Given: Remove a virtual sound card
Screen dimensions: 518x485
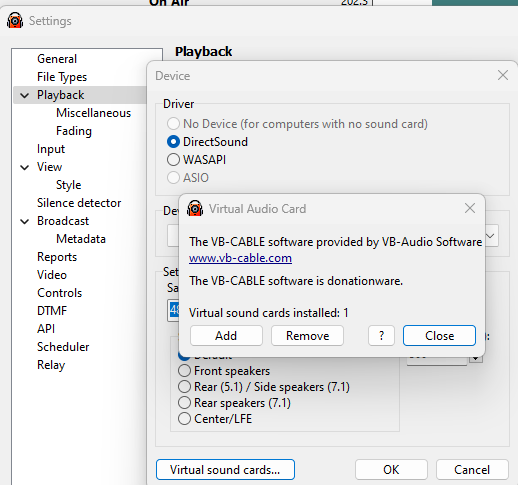Looking at the screenshot, I should (x=307, y=336).
